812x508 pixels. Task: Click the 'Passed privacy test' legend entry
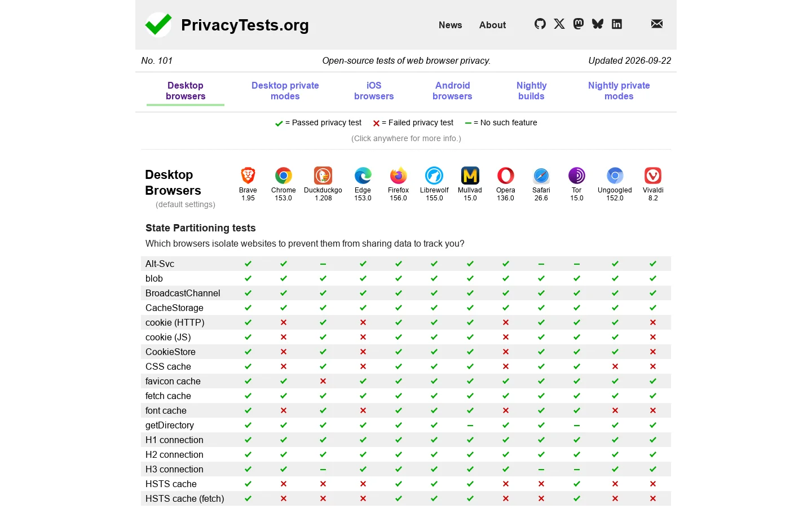tap(319, 122)
